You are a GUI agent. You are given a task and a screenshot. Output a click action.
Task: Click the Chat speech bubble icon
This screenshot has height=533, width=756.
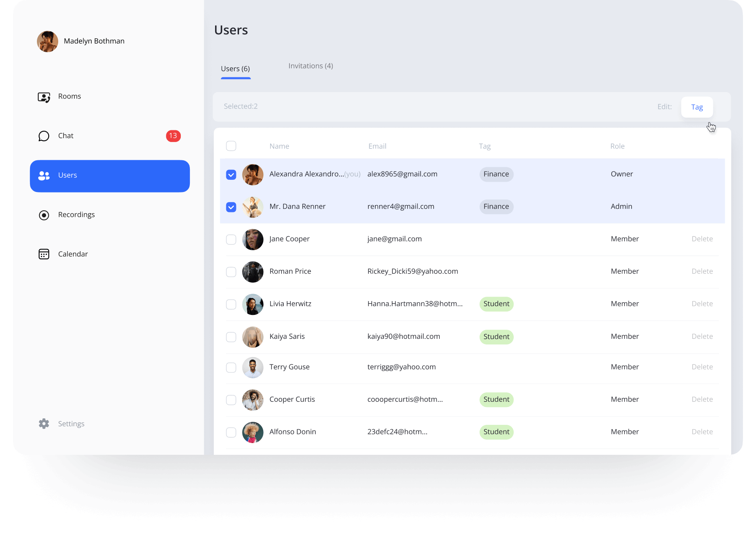(44, 136)
